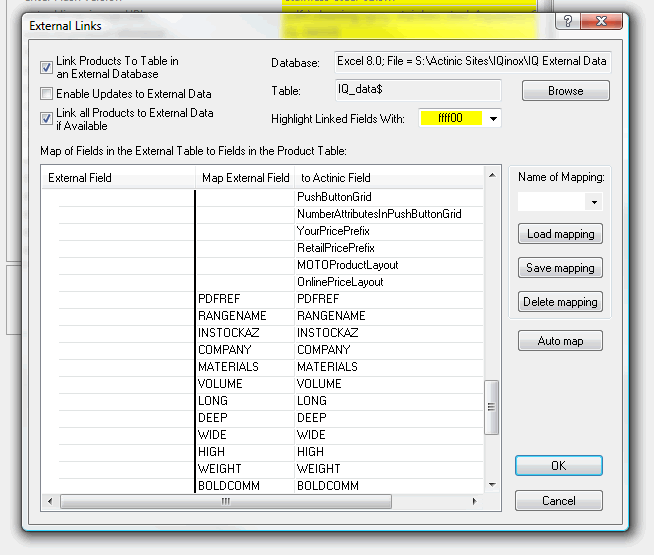Click the horizontal scrollbar left arrow
Image resolution: width=654 pixels, height=555 pixels.
49,501
